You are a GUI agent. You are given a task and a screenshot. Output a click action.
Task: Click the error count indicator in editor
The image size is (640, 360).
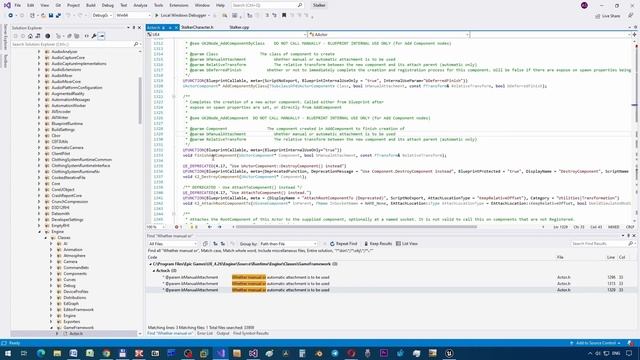(178, 227)
